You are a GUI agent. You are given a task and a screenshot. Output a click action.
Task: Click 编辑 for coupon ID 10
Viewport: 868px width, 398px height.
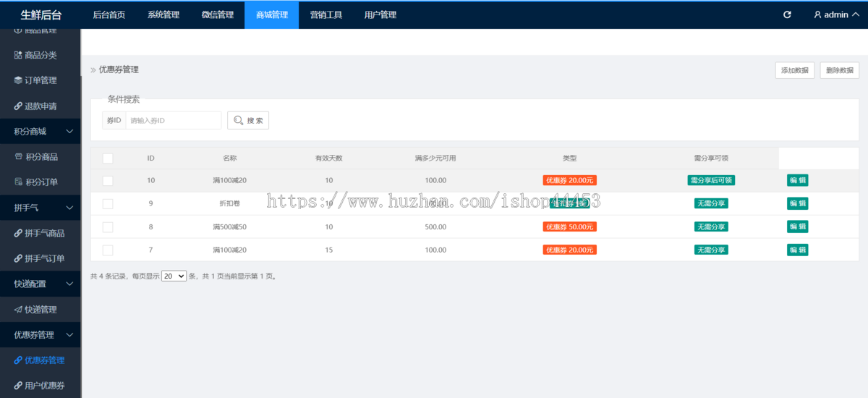click(x=798, y=180)
